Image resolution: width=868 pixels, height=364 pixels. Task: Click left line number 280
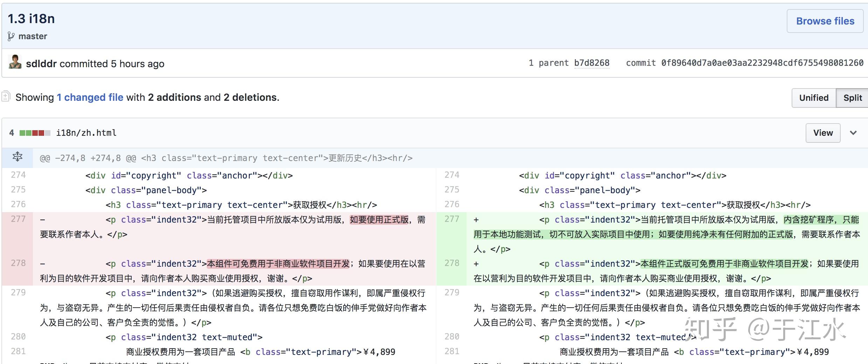[x=18, y=337]
